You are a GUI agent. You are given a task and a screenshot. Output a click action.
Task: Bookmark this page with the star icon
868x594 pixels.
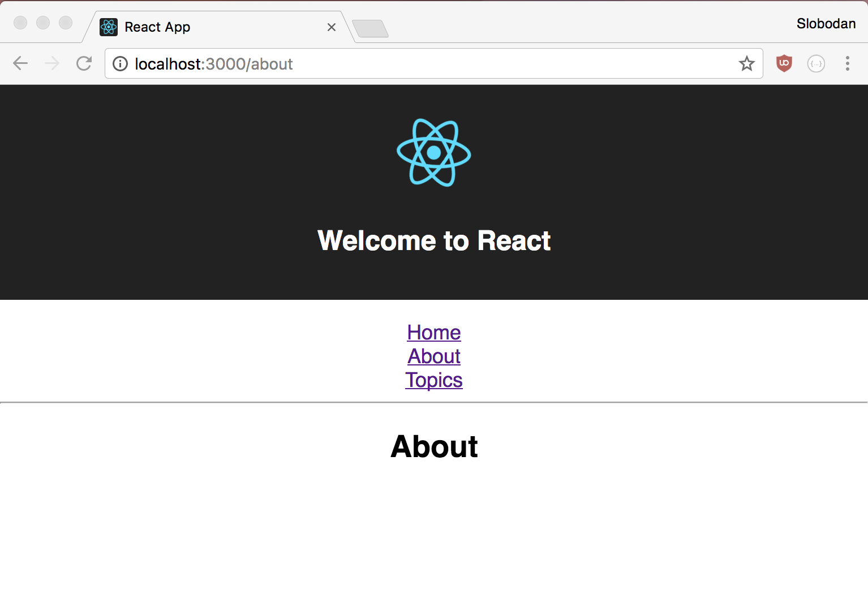[747, 63]
